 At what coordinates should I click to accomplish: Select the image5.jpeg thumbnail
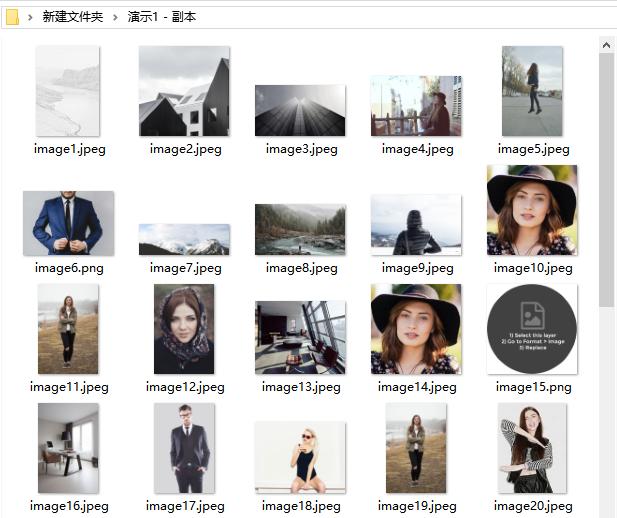(531, 91)
